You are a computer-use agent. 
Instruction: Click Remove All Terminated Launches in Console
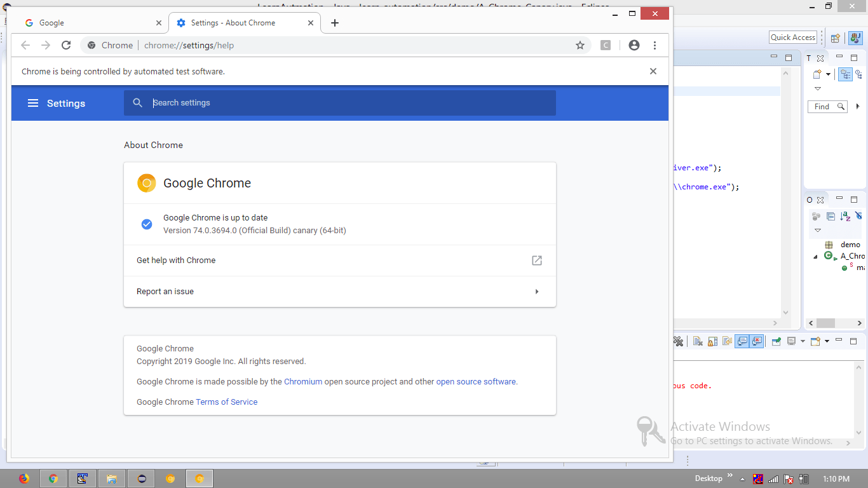(x=678, y=341)
